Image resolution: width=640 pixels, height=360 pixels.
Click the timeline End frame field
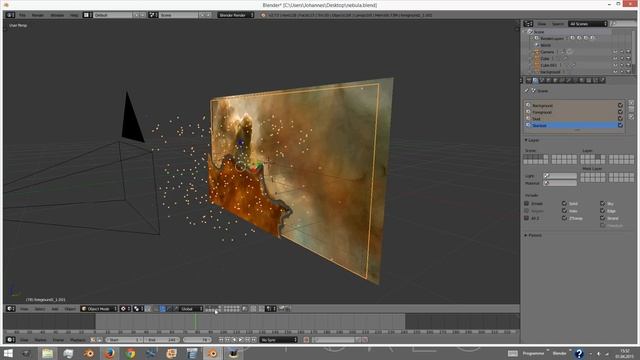pyautogui.click(x=162, y=340)
